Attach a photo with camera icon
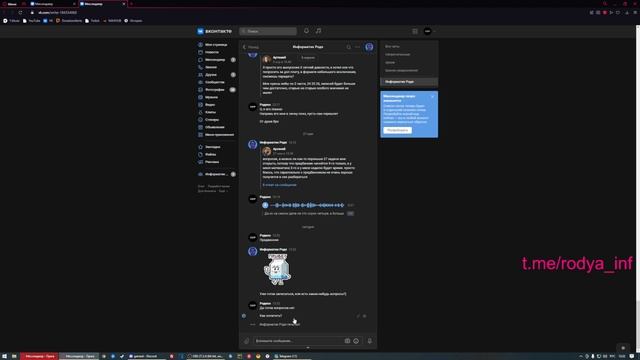Screen dimensions: 640x360 [347, 341]
